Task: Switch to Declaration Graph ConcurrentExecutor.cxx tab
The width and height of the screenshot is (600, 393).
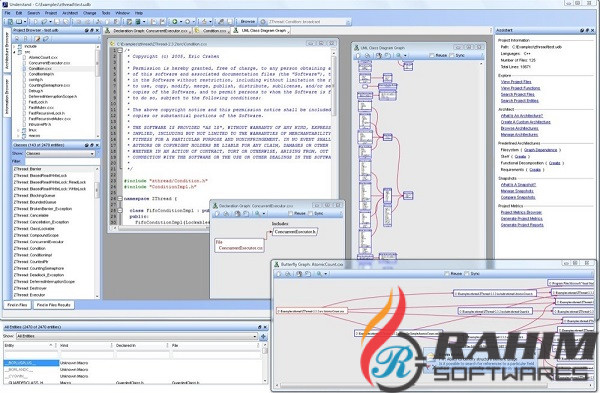Action: pos(147,31)
